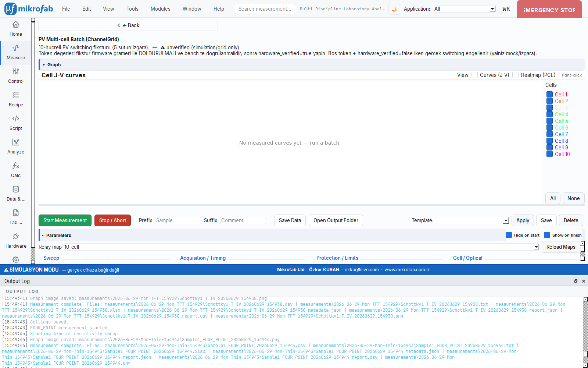Open the Application dropdown

pyautogui.click(x=464, y=9)
